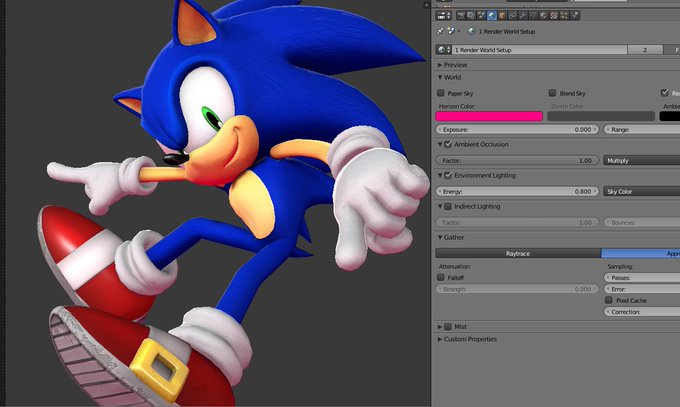
Task: Collapse the Ambient Occlusion panel triangle
Action: (x=440, y=144)
